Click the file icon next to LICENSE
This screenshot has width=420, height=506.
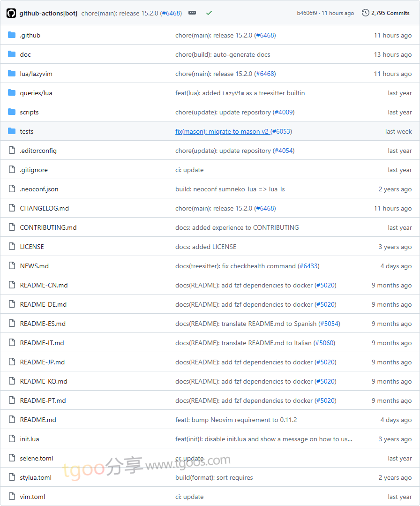click(x=12, y=247)
